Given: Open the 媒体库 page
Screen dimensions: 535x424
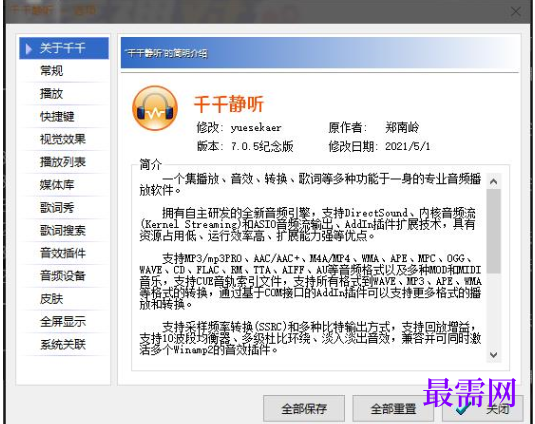Looking at the screenshot, I should 64,185.
